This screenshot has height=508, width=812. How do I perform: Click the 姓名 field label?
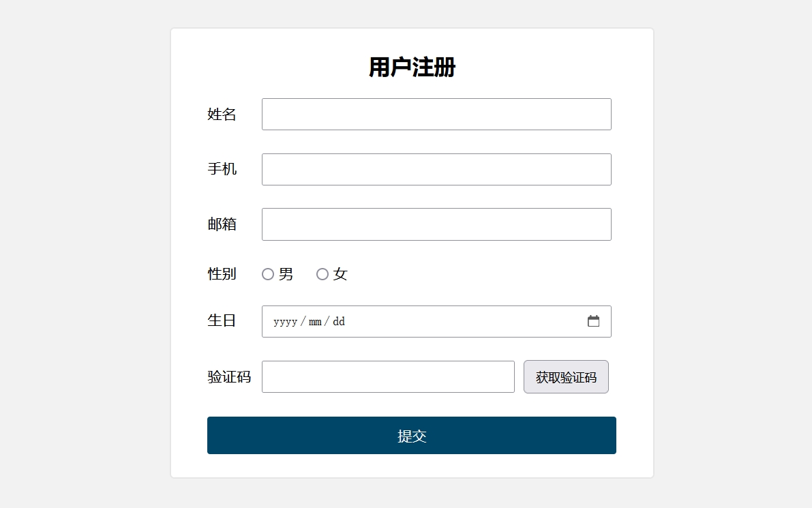click(x=222, y=115)
